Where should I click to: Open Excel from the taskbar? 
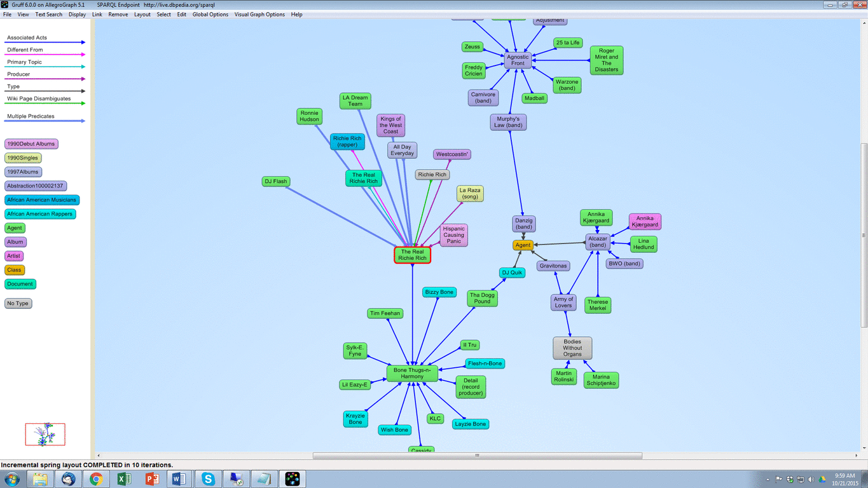124,479
